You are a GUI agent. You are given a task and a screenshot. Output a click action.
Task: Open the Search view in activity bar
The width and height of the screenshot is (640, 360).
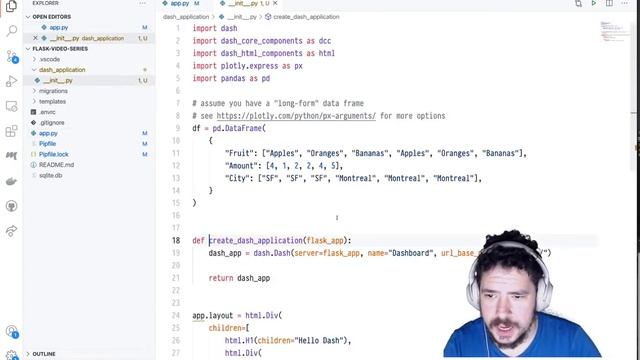pos(11,31)
